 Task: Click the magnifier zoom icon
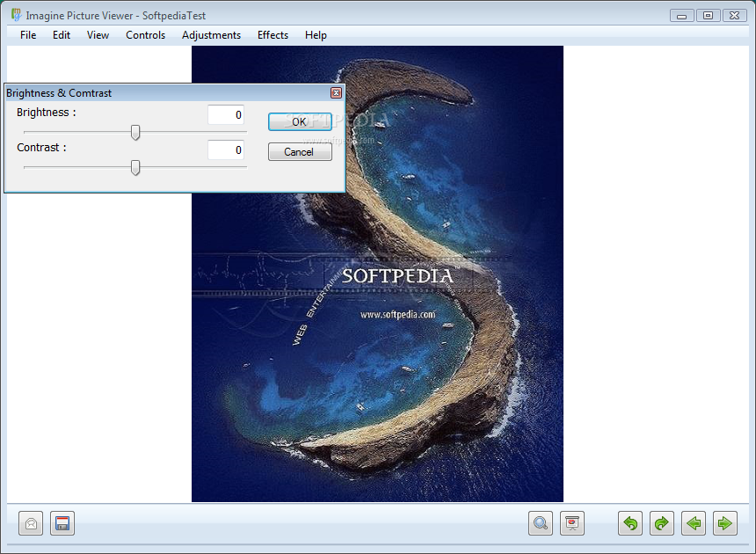pos(541,523)
